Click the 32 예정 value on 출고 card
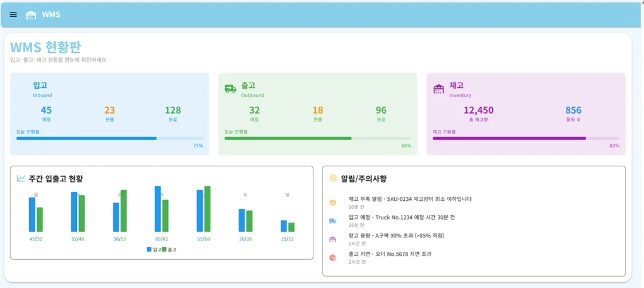This screenshot has height=288, width=644. 254,110
